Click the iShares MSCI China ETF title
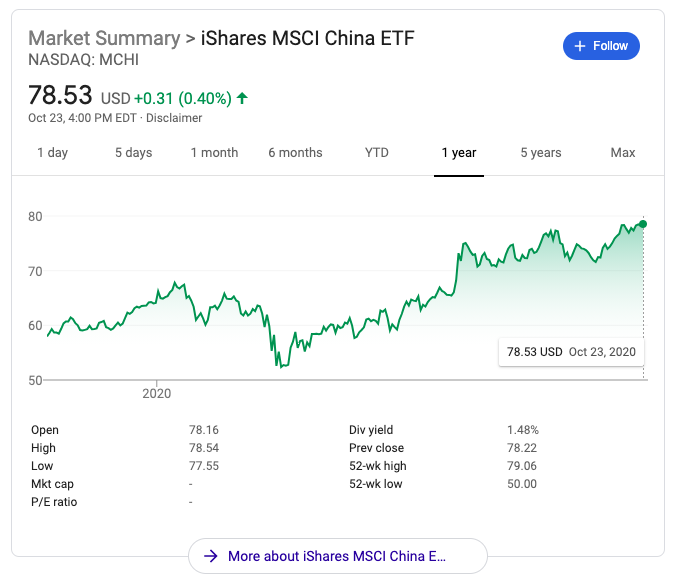 pos(307,39)
